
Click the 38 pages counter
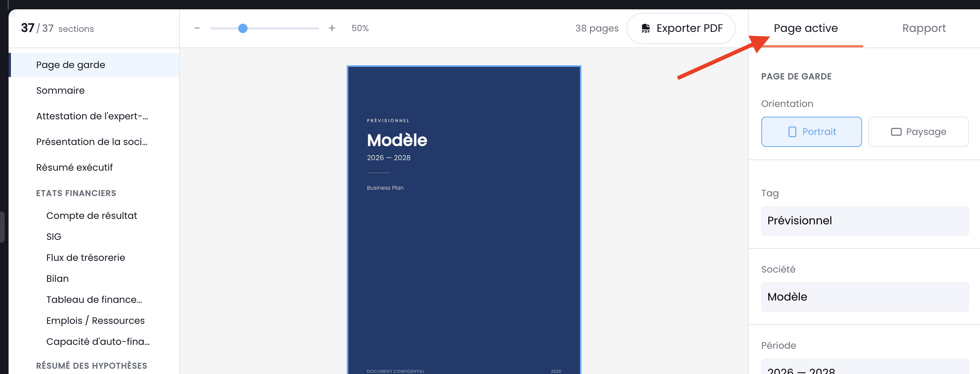[597, 28]
